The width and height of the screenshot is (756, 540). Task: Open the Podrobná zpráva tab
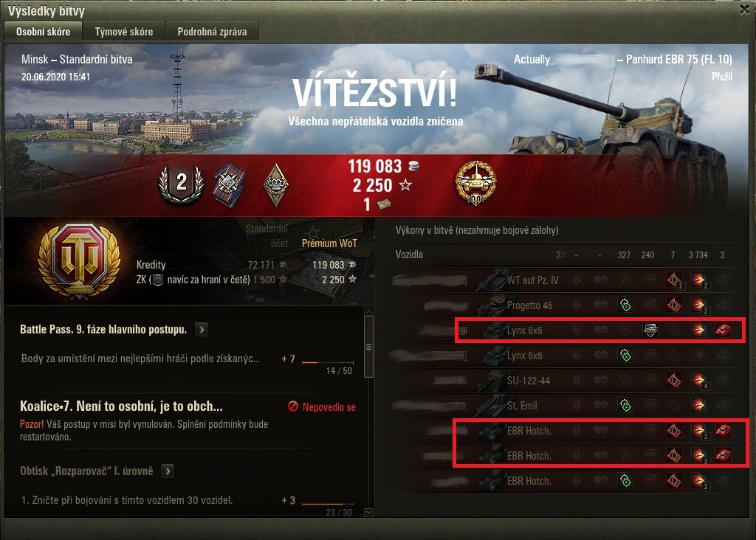[212, 32]
